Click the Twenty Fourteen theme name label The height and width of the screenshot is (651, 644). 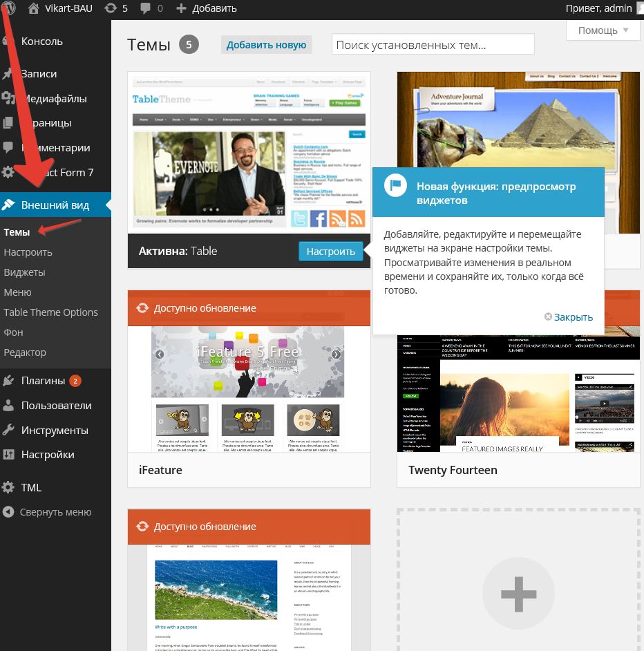(x=453, y=470)
